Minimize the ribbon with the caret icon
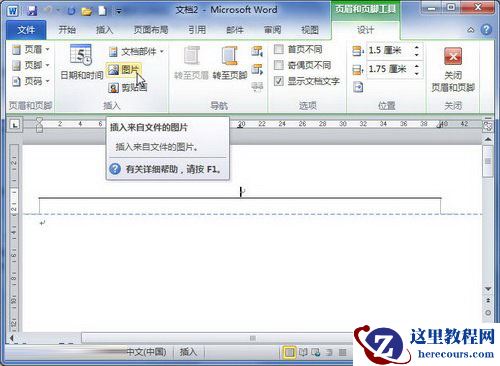This screenshot has height=366, width=500. (470, 30)
